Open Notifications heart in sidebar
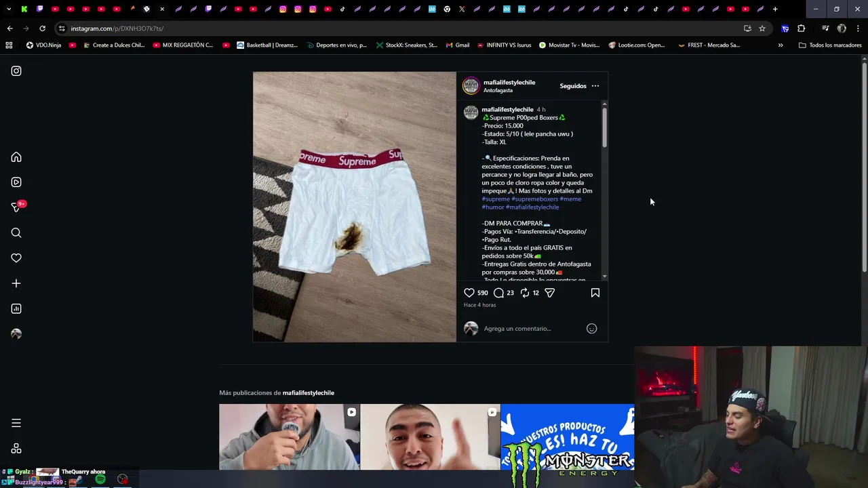 [16, 258]
